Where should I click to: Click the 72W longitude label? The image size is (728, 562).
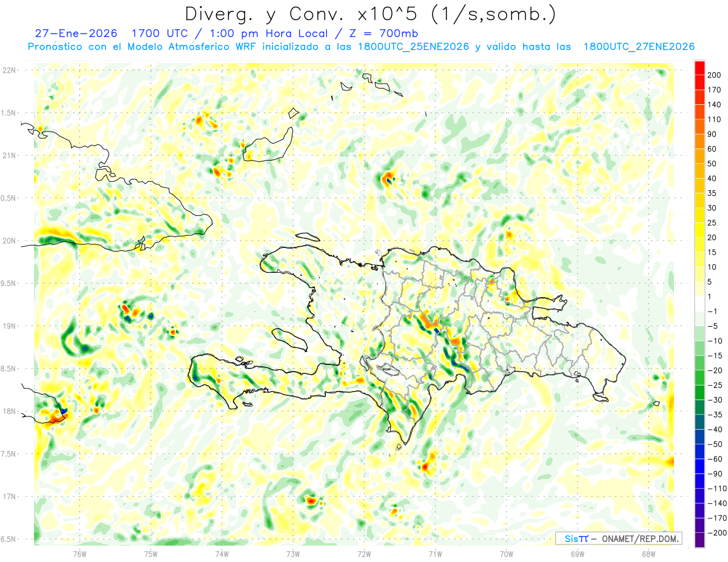364,553
